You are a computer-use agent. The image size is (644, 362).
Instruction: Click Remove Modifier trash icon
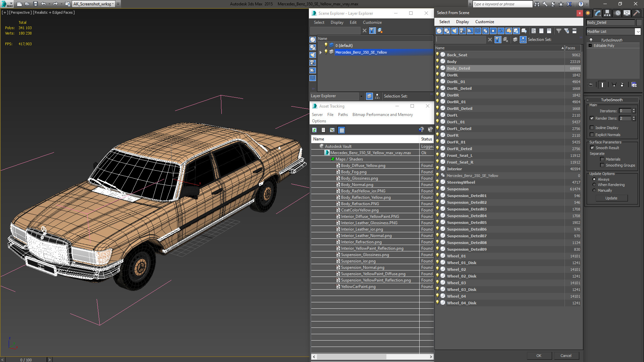click(x=622, y=85)
